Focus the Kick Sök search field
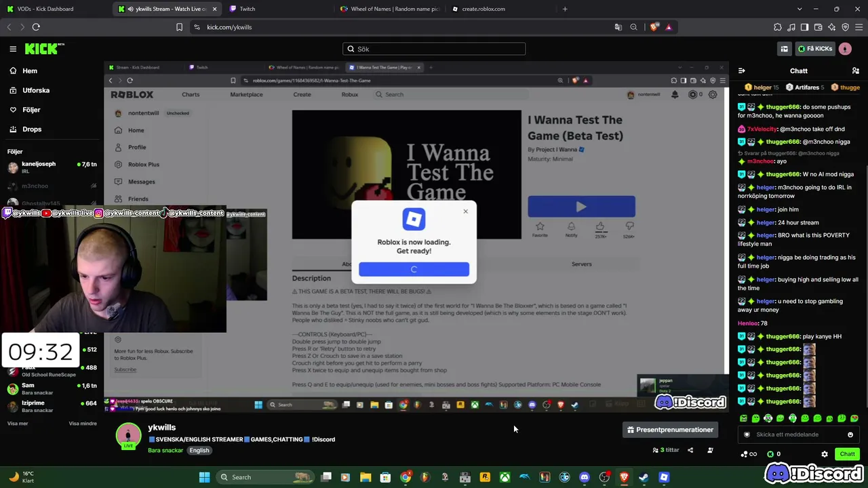Image resolution: width=868 pixels, height=488 pixels. tap(434, 49)
